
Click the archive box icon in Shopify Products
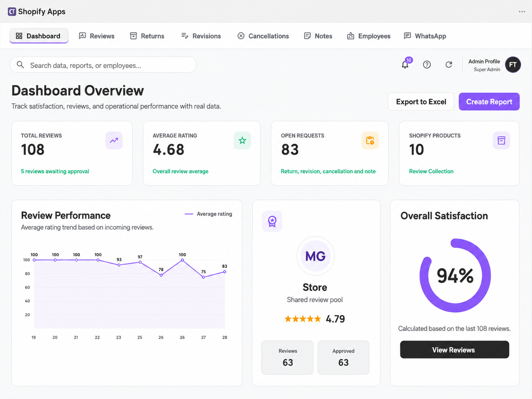click(501, 140)
